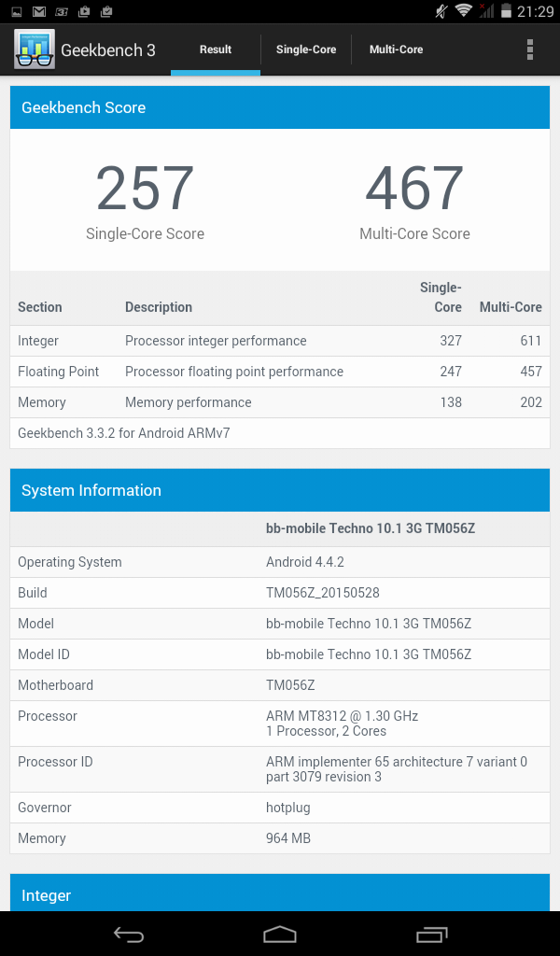Viewport: 560px width, 956px height.
Task: Select the Result tab
Action: (x=216, y=49)
